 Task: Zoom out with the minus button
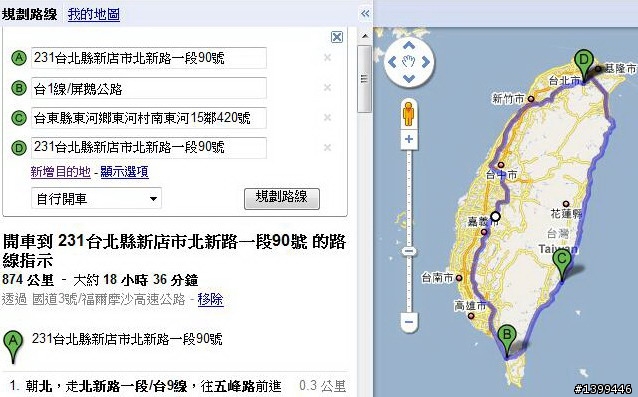(x=409, y=323)
